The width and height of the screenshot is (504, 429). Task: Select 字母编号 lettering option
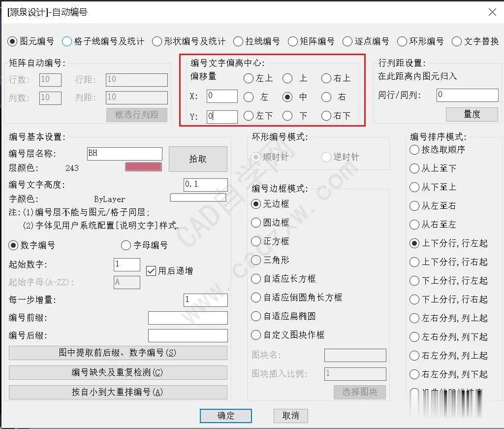126,245
